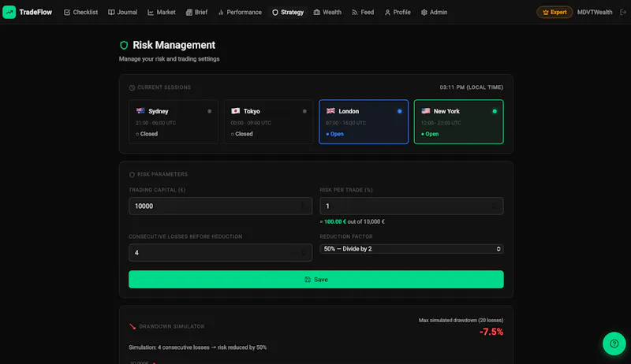
Task: Click the Consecutive Losses stepper arrows
Action: (x=304, y=253)
